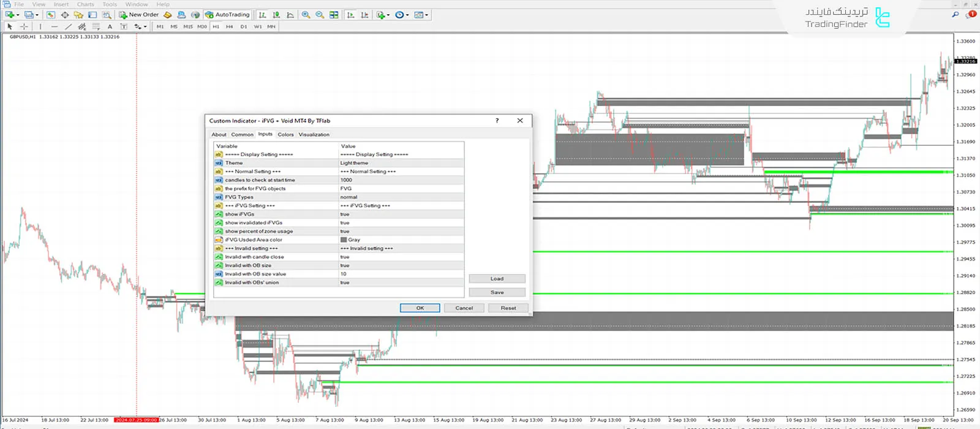The height and width of the screenshot is (429, 980).
Task: Select the text label tool (A)
Action: [x=110, y=26]
